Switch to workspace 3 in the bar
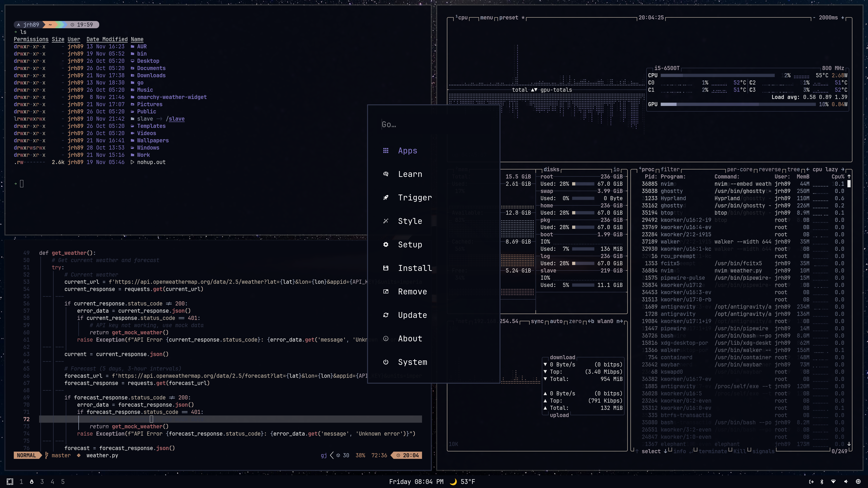The height and width of the screenshot is (488, 868). click(42, 482)
